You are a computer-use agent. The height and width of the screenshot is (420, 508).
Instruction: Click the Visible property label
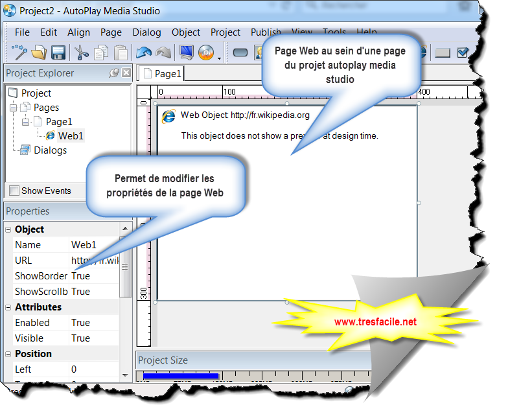[x=29, y=338]
